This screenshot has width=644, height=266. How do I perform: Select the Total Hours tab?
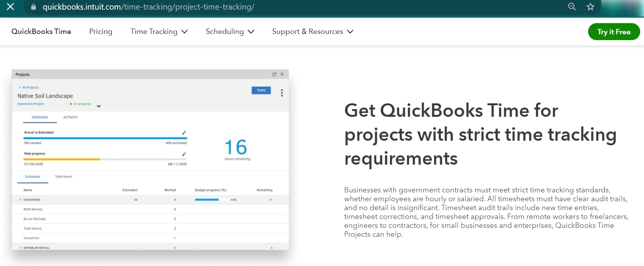[x=64, y=177]
